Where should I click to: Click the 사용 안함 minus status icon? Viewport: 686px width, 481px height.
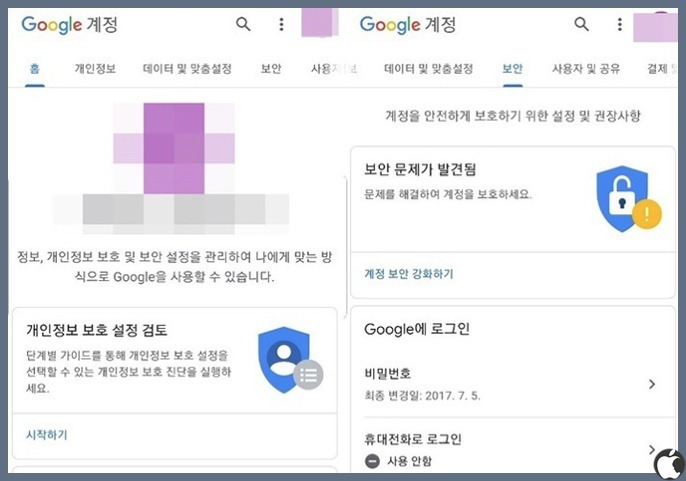(x=372, y=461)
